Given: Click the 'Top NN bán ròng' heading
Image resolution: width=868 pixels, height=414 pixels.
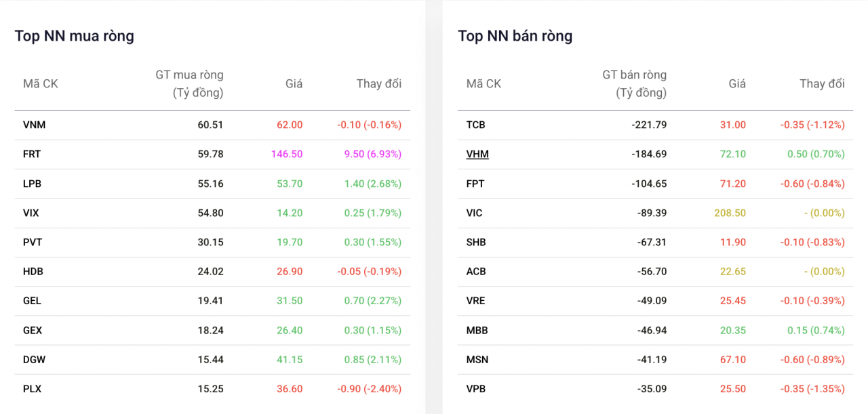Looking at the screenshot, I should [515, 36].
